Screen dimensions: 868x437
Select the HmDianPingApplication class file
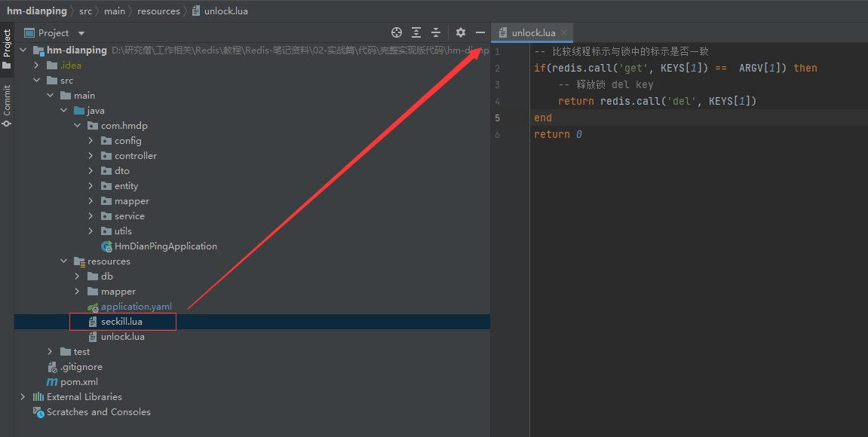click(x=165, y=246)
